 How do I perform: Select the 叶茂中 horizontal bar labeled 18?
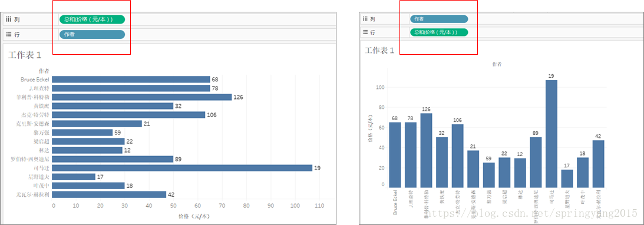tap(88, 186)
